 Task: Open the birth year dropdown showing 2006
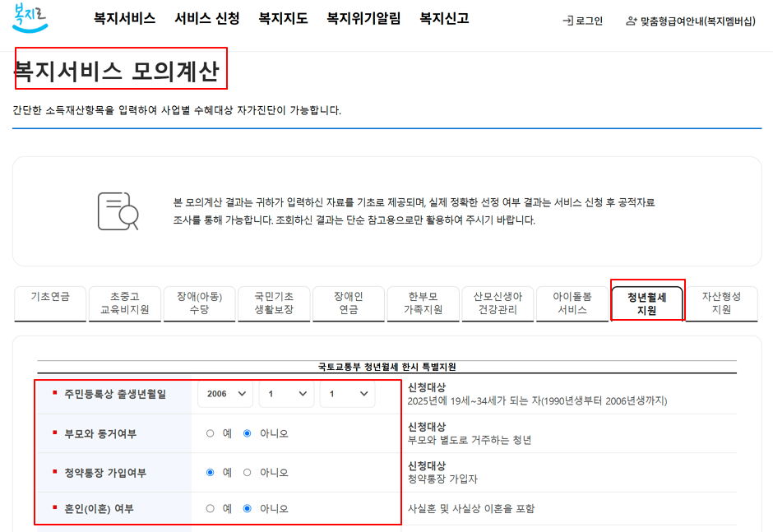click(x=224, y=394)
